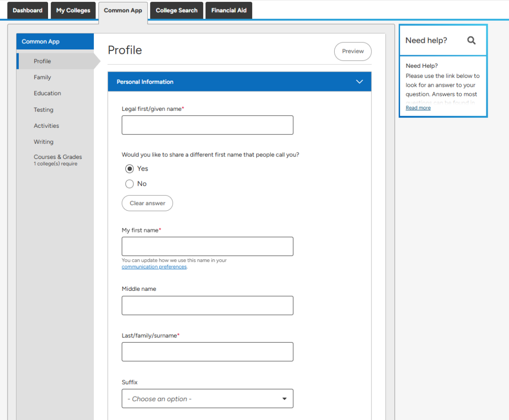Go to the College Search tab
Screen dimensions: 509x420
point(177,10)
